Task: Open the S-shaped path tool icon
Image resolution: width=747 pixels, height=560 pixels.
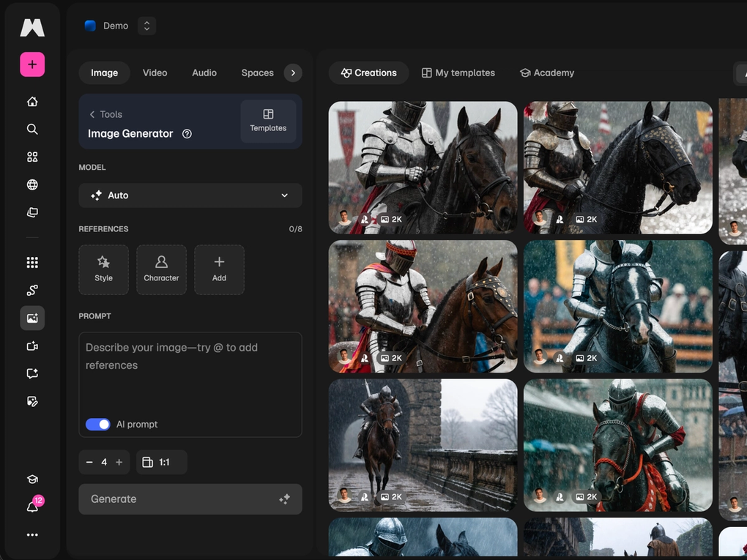Action: [x=32, y=290]
